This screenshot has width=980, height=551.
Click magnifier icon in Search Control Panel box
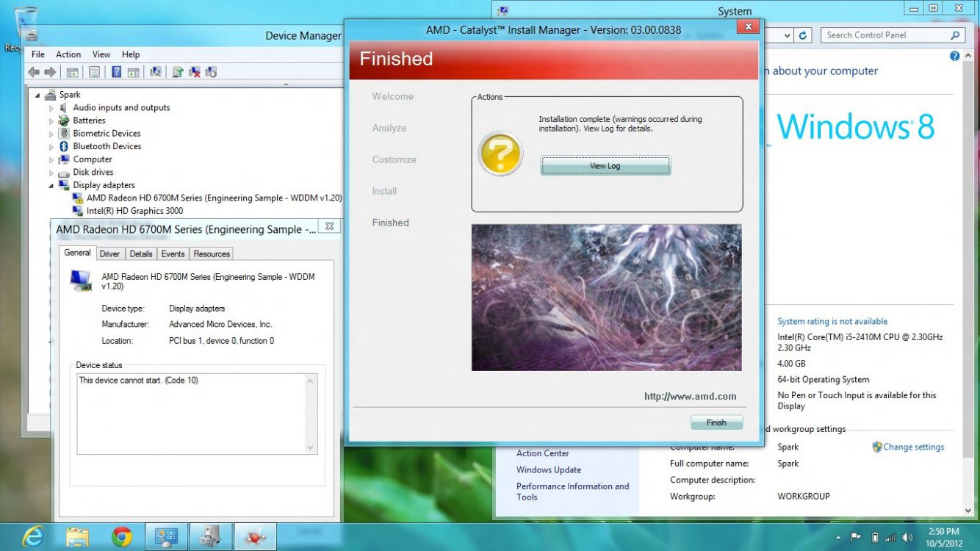click(x=955, y=35)
